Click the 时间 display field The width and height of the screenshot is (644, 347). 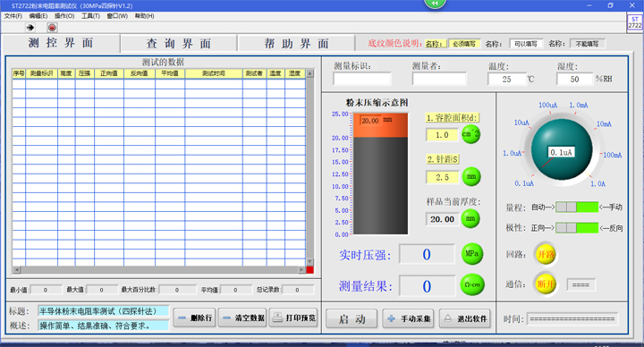click(x=572, y=318)
